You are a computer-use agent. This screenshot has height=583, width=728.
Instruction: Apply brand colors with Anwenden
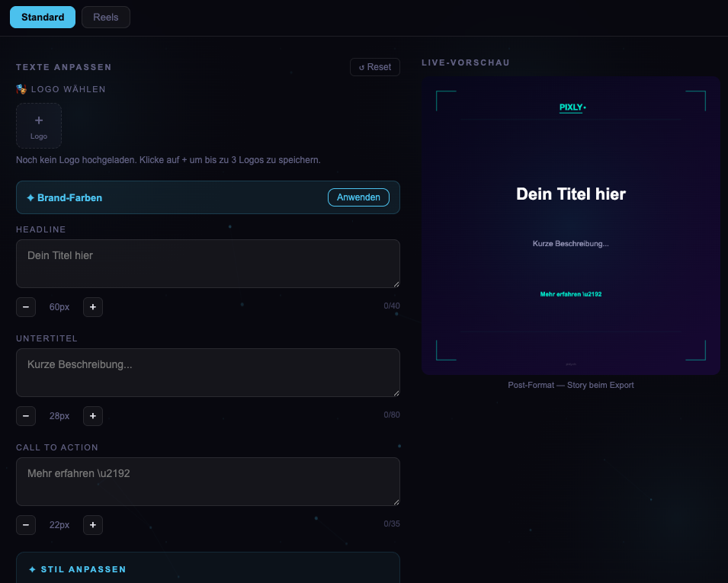click(358, 197)
